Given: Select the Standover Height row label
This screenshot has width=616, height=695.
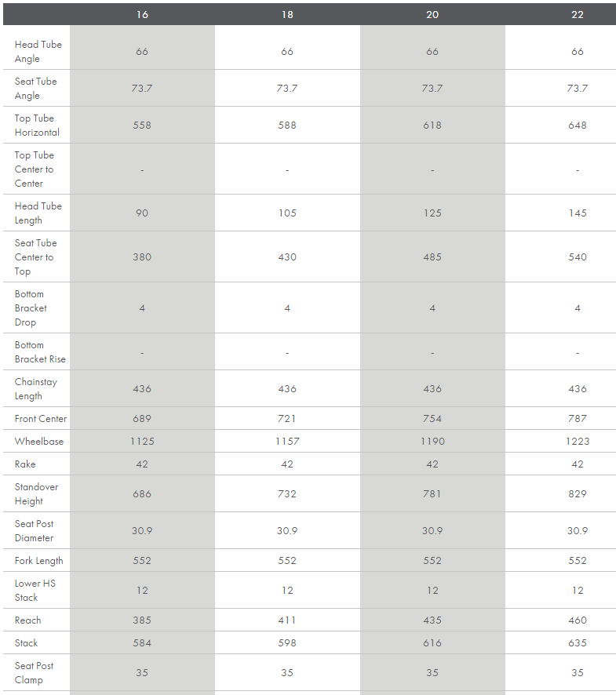Looking at the screenshot, I should [36, 494].
